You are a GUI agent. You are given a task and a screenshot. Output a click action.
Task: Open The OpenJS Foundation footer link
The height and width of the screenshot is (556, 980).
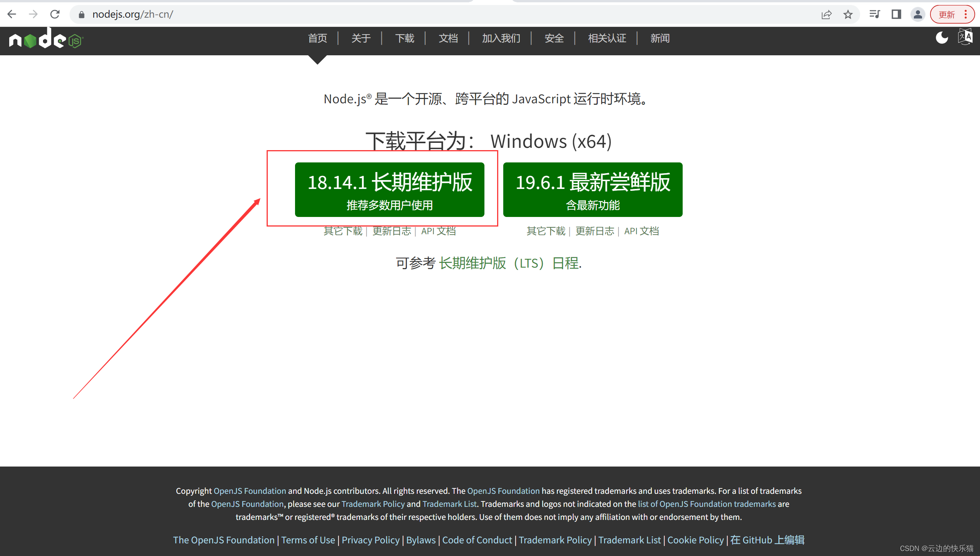[x=224, y=540]
